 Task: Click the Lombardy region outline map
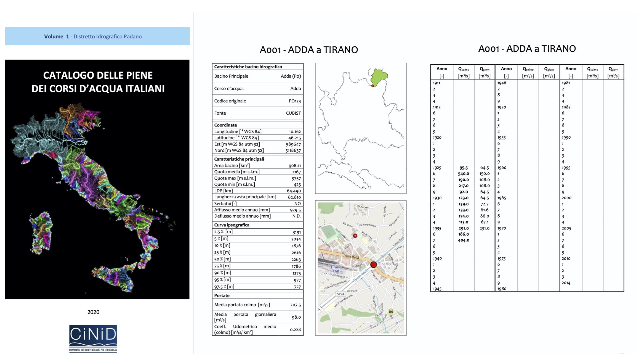pyautogui.click(x=361, y=128)
